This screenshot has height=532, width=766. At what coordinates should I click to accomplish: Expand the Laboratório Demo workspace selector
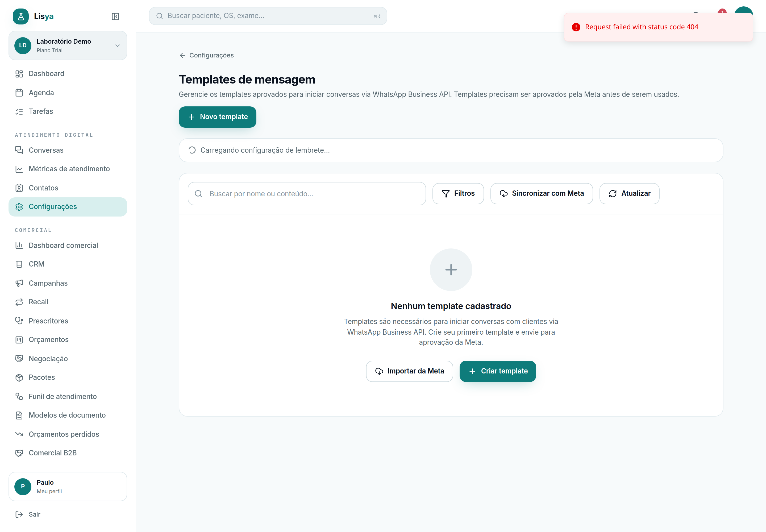tap(68, 46)
